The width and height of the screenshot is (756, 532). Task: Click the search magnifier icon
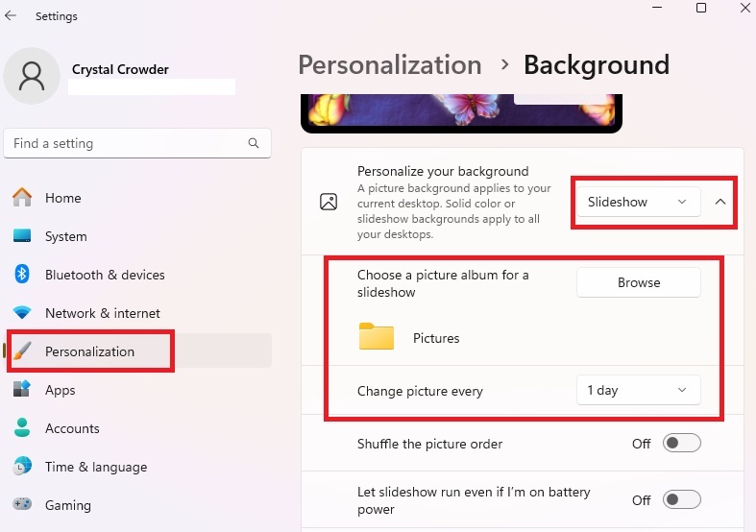(x=254, y=143)
